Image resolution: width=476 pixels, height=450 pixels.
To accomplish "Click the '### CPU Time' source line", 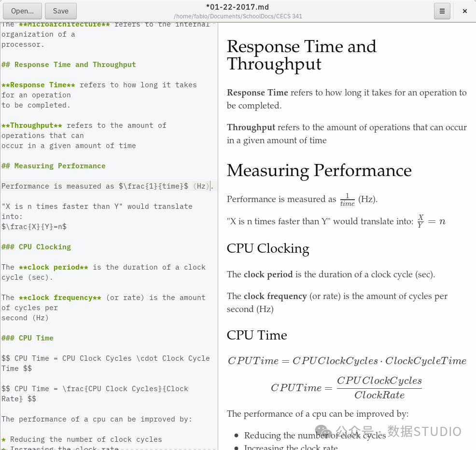I will coord(28,338).
